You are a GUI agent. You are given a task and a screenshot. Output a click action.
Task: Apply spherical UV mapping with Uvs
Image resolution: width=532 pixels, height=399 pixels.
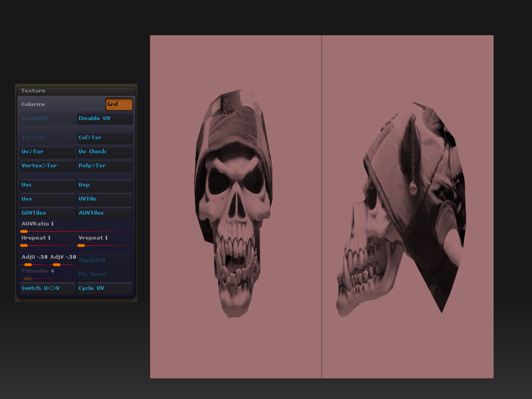click(x=47, y=198)
